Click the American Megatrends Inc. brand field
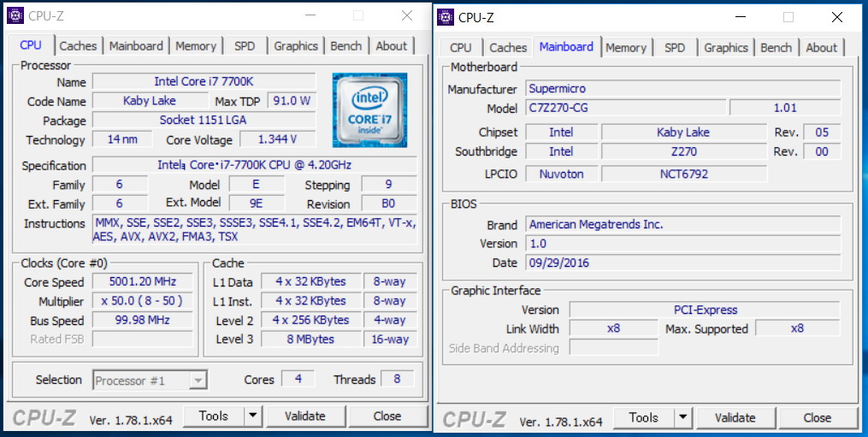The height and width of the screenshot is (437, 868). pos(682,224)
